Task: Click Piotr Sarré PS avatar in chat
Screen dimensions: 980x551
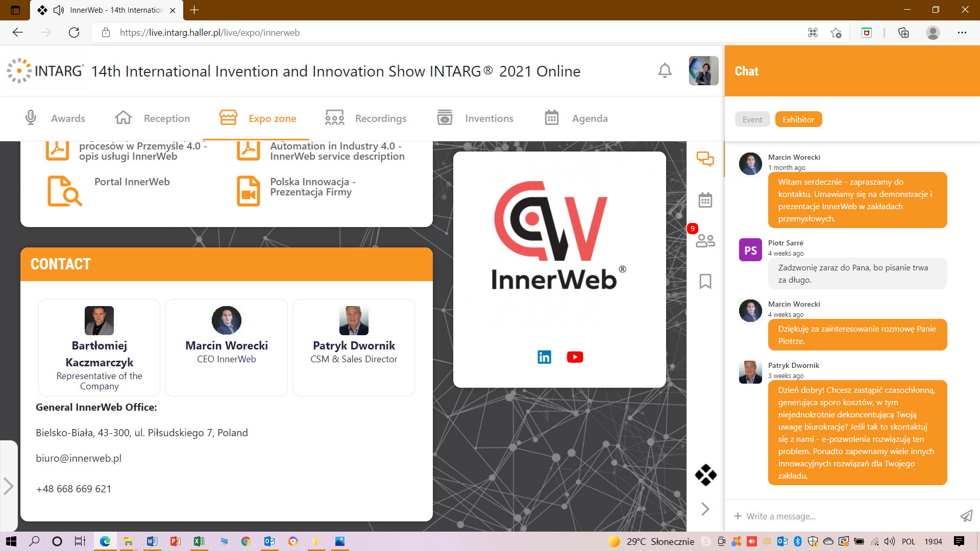Action: tap(750, 250)
